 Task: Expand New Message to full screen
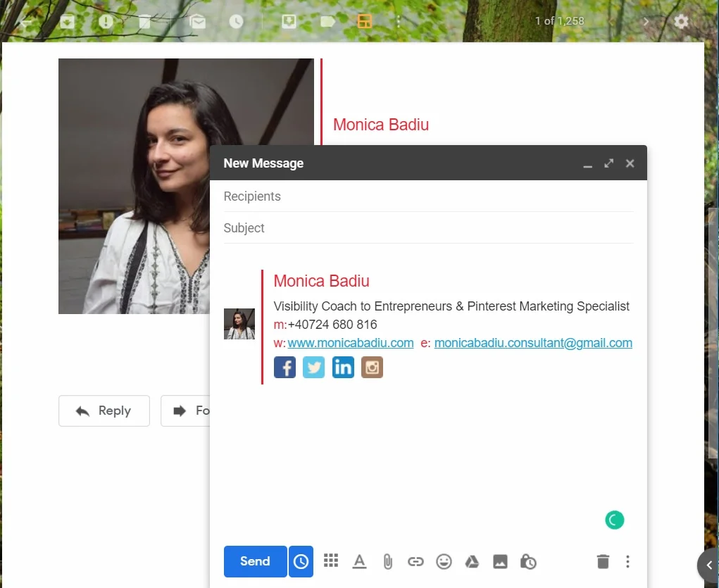coord(608,163)
